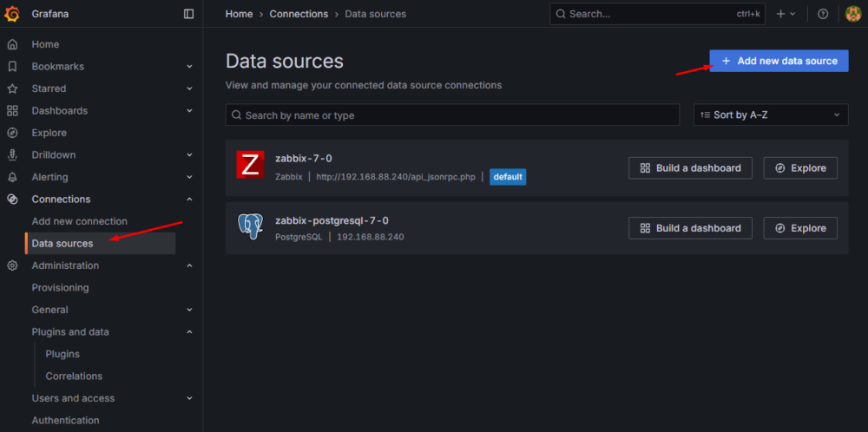Open Add new connection menu item
This screenshot has height=432, width=868.
80,221
